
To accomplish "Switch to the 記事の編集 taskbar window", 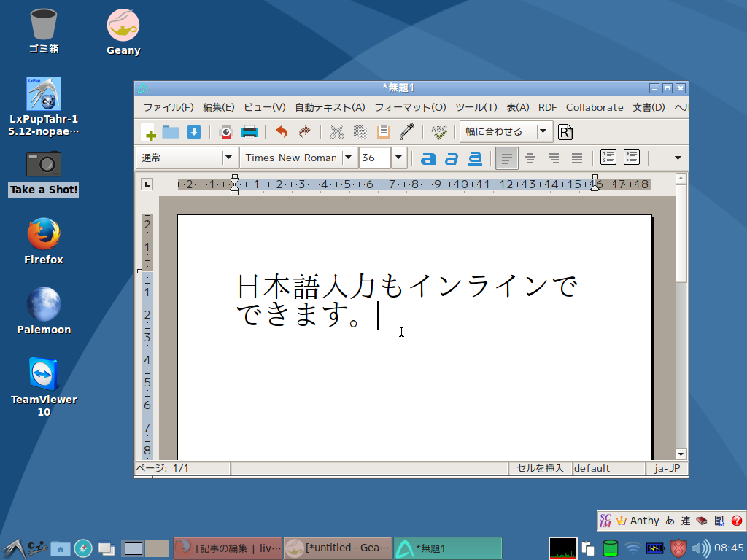I will 228,548.
